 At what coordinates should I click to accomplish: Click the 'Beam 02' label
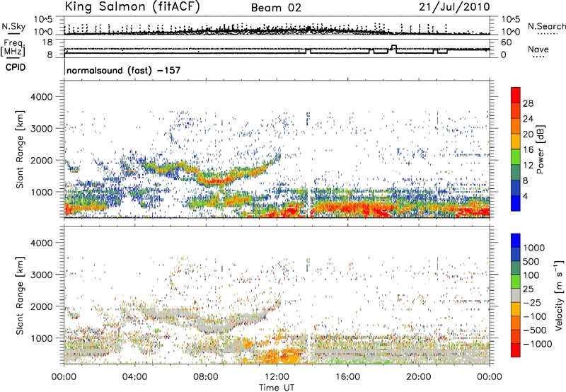[276, 8]
